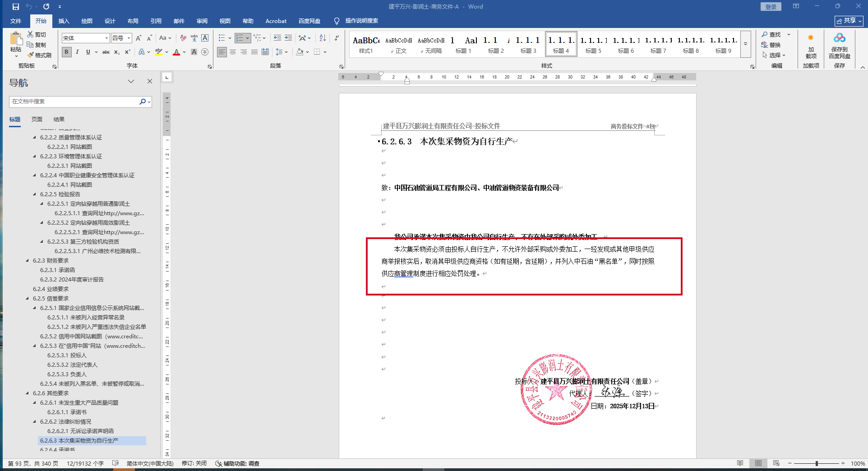The width and height of the screenshot is (868, 471).
Task: Apply the yellow text highlight color button
Action: click(x=158, y=52)
